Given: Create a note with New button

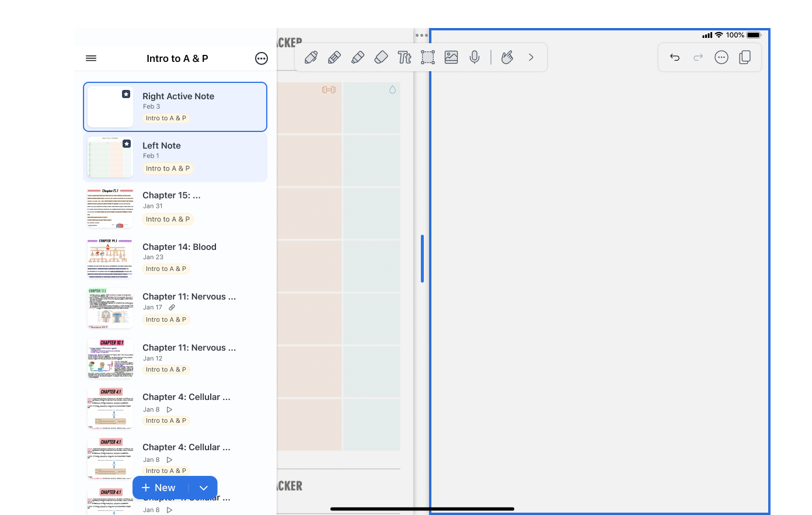Looking at the screenshot, I should [159, 488].
